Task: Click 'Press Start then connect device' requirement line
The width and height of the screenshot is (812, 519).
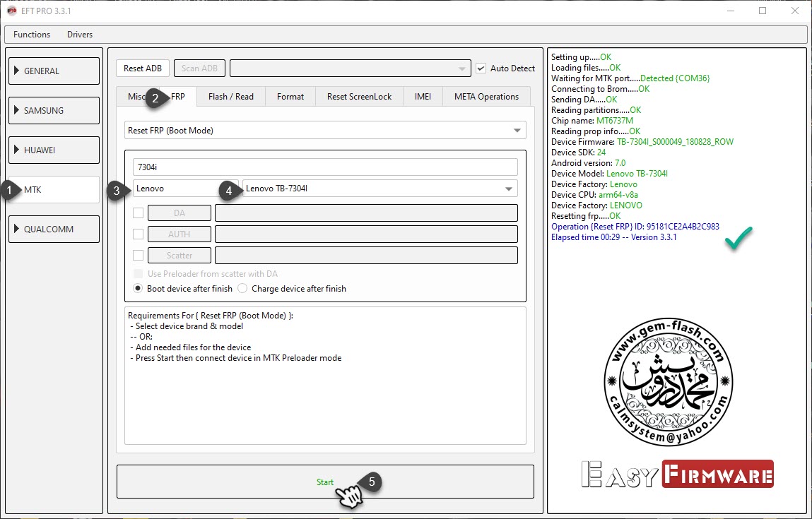Action: click(x=235, y=358)
